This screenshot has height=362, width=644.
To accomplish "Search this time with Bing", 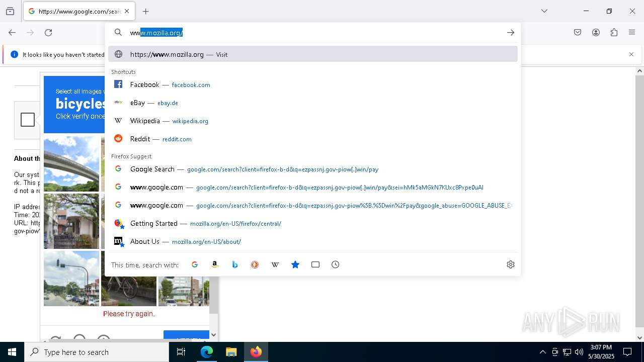I will click(235, 264).
